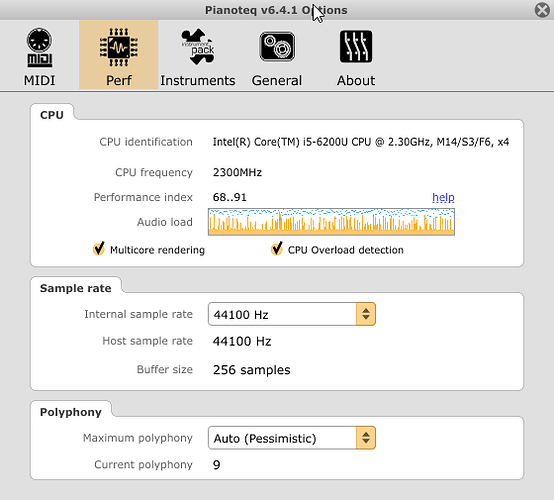Open the Performance index help link
This screenshot has width=554, height=500.
coord(443,197)
